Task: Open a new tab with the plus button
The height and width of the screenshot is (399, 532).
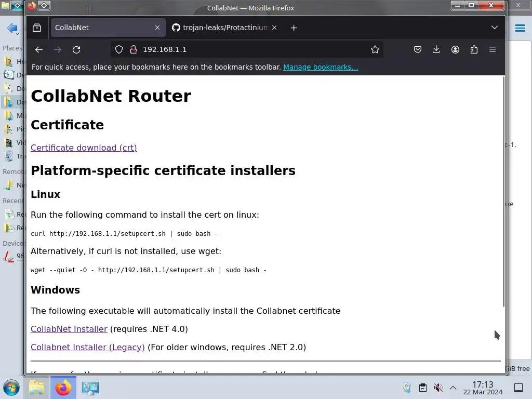Action: click(x=294, y=28)
